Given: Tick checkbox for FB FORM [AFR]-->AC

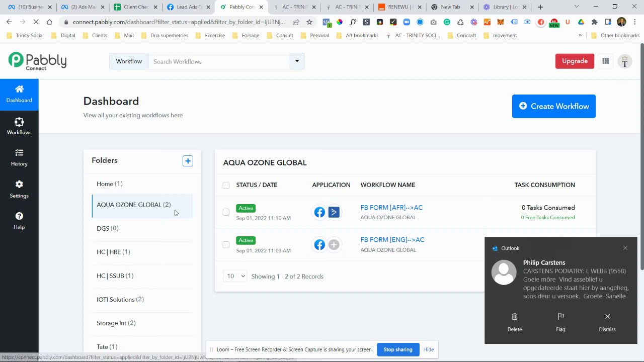Looking at the screenshot, I should 226,212.
